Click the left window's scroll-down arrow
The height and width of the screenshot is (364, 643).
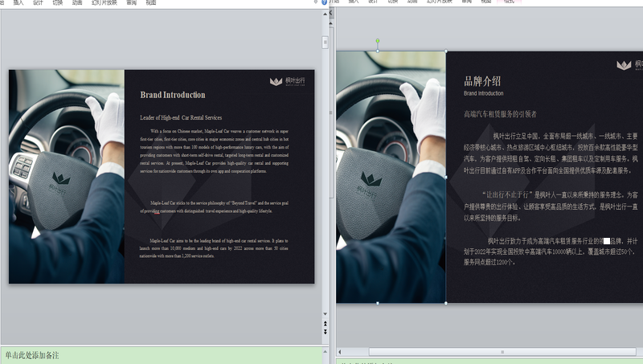325,313
